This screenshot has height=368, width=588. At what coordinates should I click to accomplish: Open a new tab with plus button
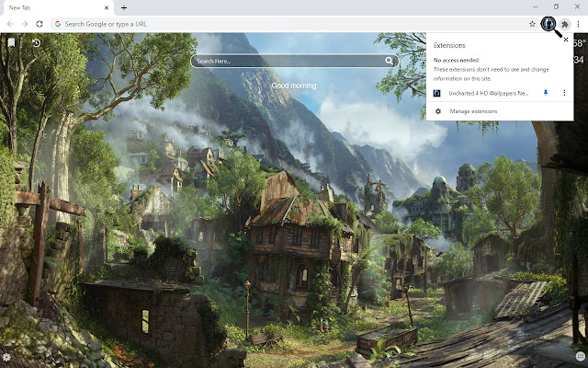[x=124, y=7]
